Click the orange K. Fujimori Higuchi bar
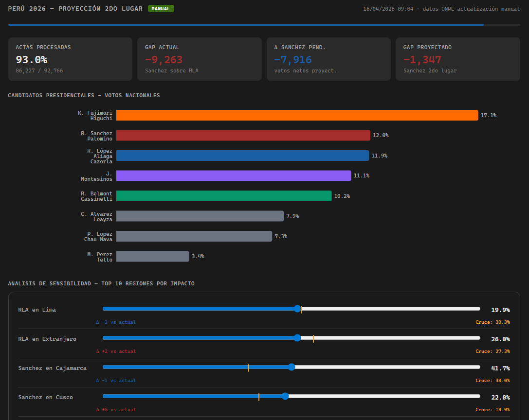 (x=297, y=115)
